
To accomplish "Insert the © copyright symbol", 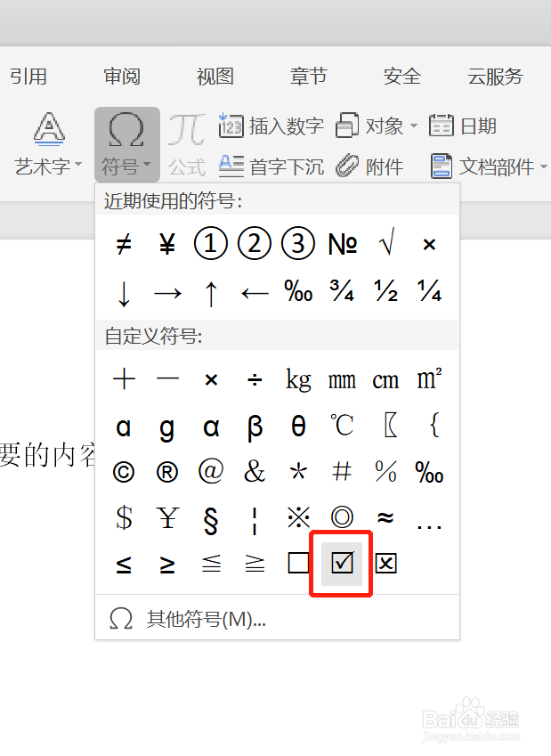I will coord(124,472).
